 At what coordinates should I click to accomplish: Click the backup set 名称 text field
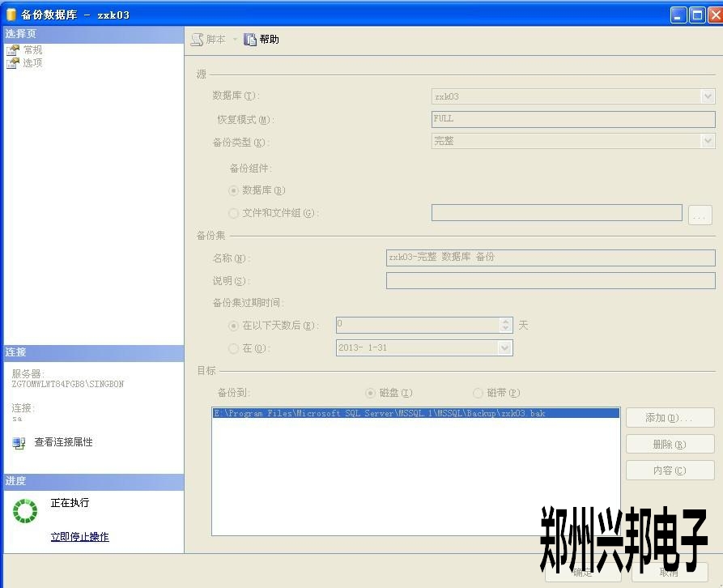(551, 258)
